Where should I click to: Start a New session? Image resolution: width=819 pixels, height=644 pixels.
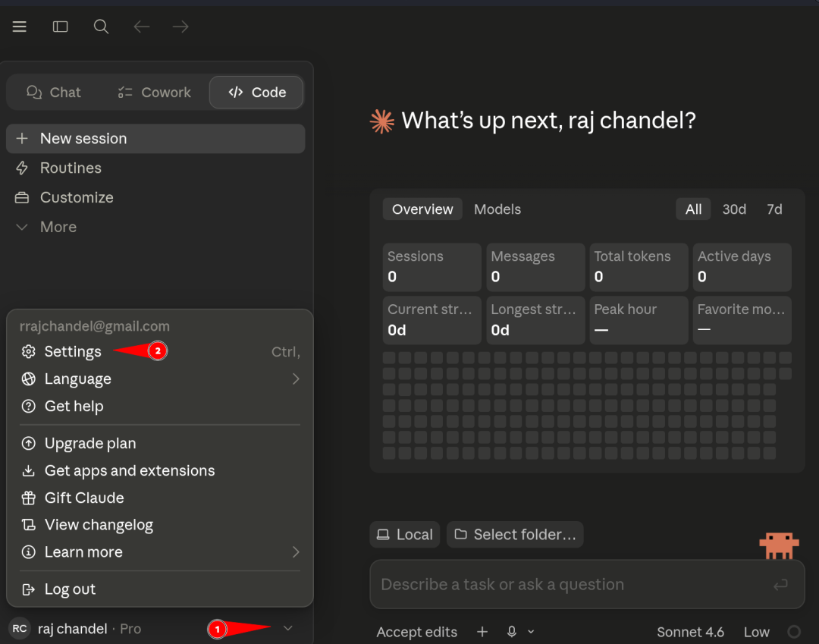[x=155, y=138]
